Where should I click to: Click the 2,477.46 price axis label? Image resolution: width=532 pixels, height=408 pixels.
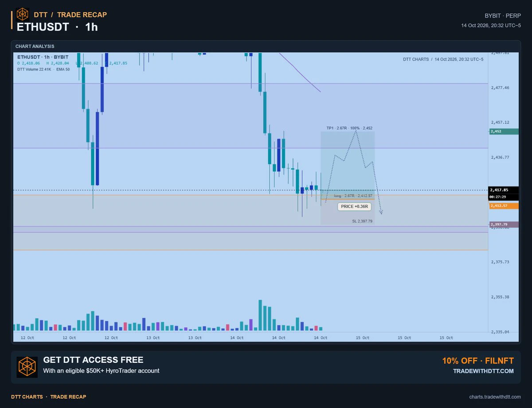[x=500, y=88]
